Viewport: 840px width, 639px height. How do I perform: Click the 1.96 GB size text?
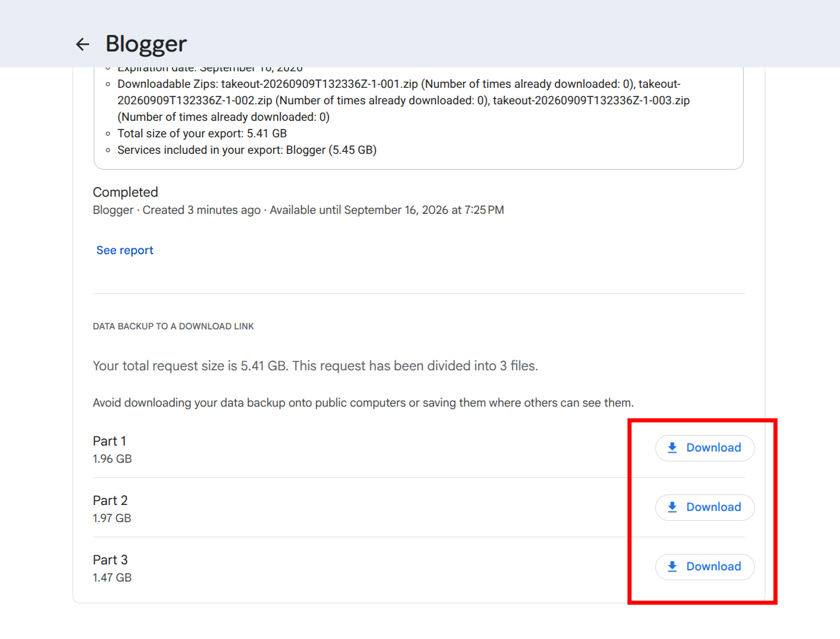click(112, 459)
